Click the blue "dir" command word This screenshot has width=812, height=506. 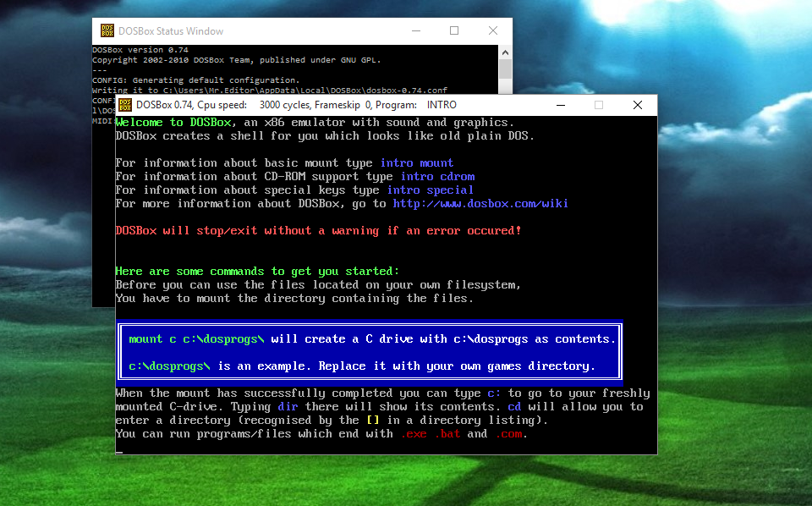coord(288,406)
